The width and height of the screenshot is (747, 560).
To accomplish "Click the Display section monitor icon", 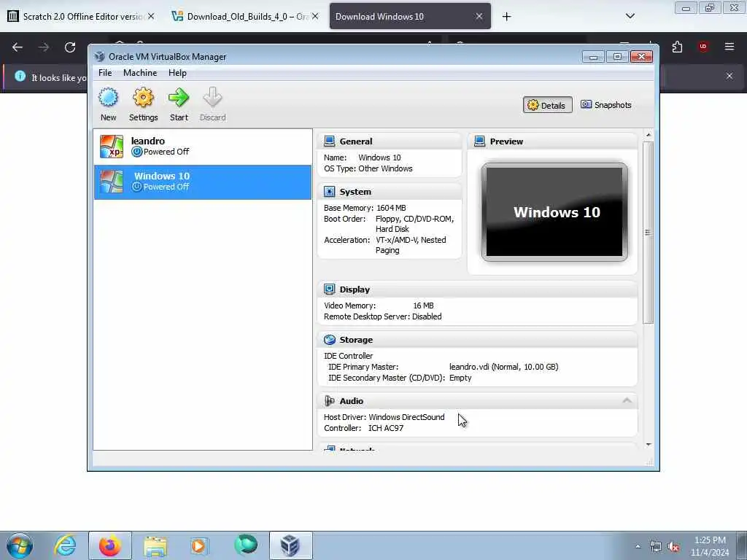I will [x=329, y=289].
